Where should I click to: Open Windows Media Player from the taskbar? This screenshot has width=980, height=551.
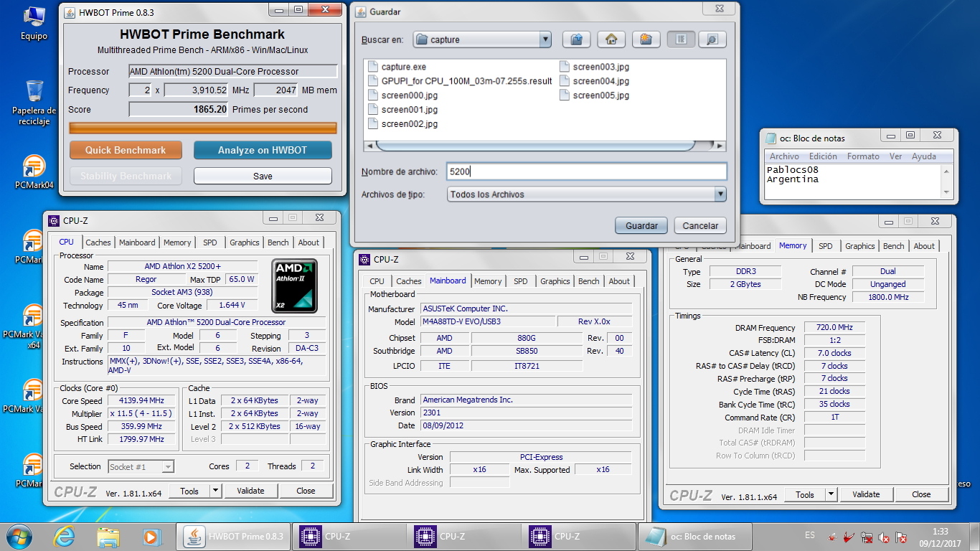coord(151,536)
